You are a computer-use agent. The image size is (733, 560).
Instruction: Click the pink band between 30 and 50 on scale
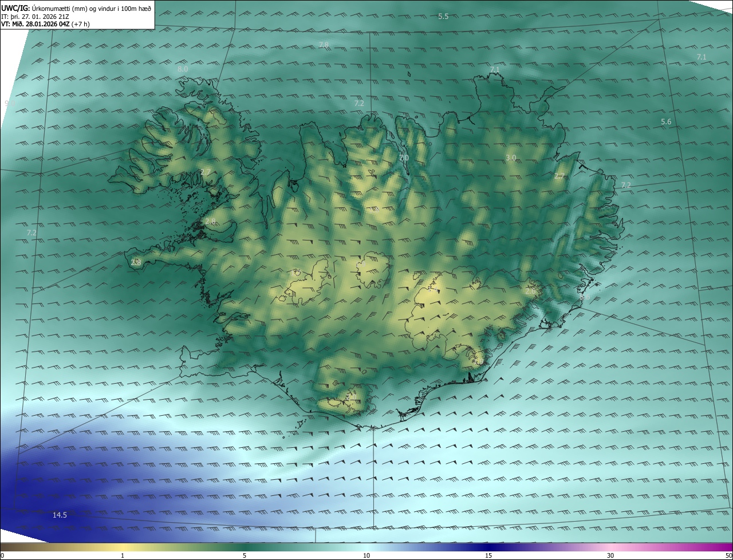pos(672,547)
